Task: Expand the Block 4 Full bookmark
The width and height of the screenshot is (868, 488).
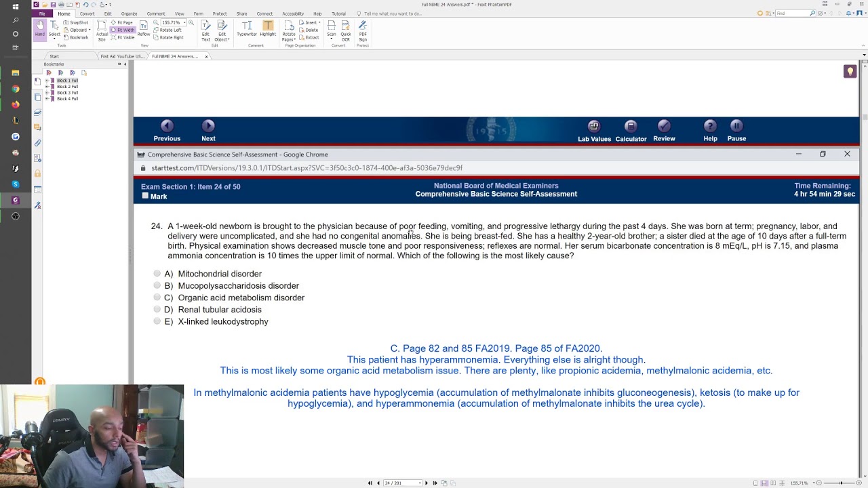Action: coord(46,99)
